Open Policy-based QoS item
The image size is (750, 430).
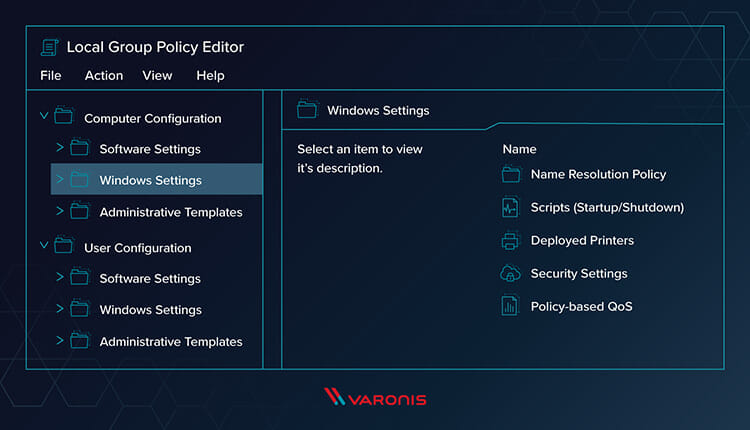pos(582,307)
